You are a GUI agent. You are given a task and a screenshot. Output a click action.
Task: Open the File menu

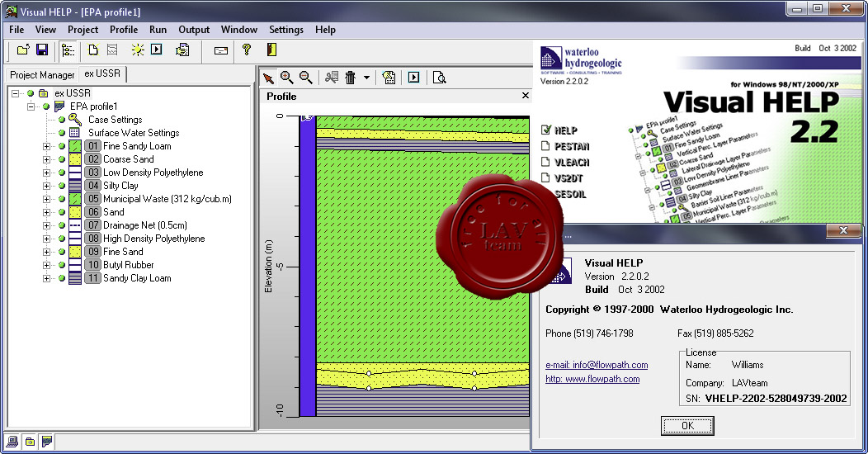click(x=17, y=30)
